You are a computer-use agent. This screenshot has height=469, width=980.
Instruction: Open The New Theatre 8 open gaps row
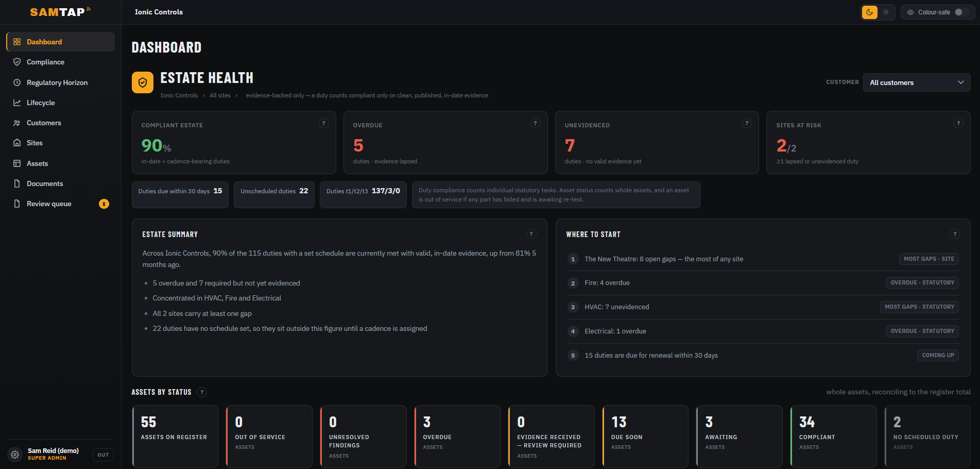[763, 259]
